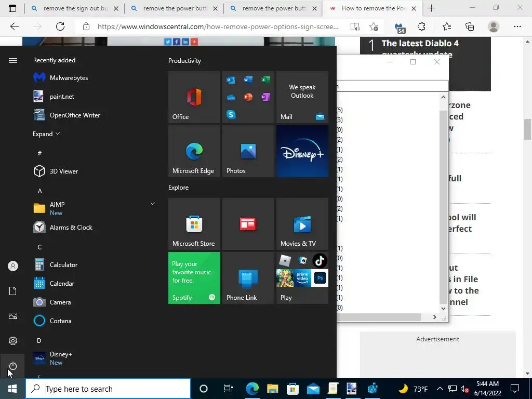
Task: Open the red News tile
Action: coord(248,224)
